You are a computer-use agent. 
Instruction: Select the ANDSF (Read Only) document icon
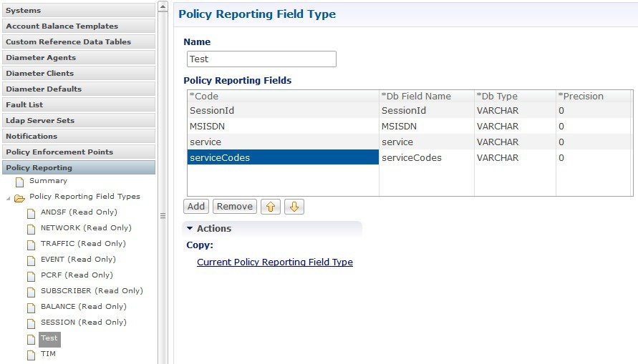31,213
